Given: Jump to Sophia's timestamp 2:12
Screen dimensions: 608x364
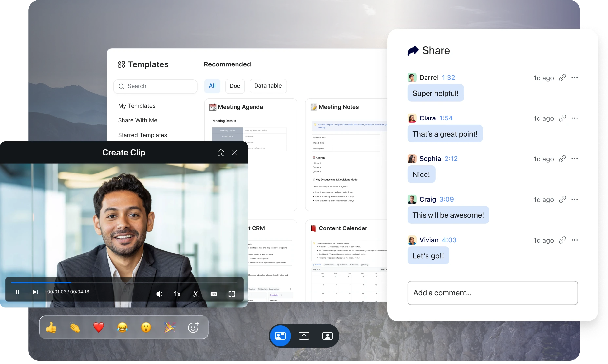Looking at the screenshot, I should coord(451,159).
